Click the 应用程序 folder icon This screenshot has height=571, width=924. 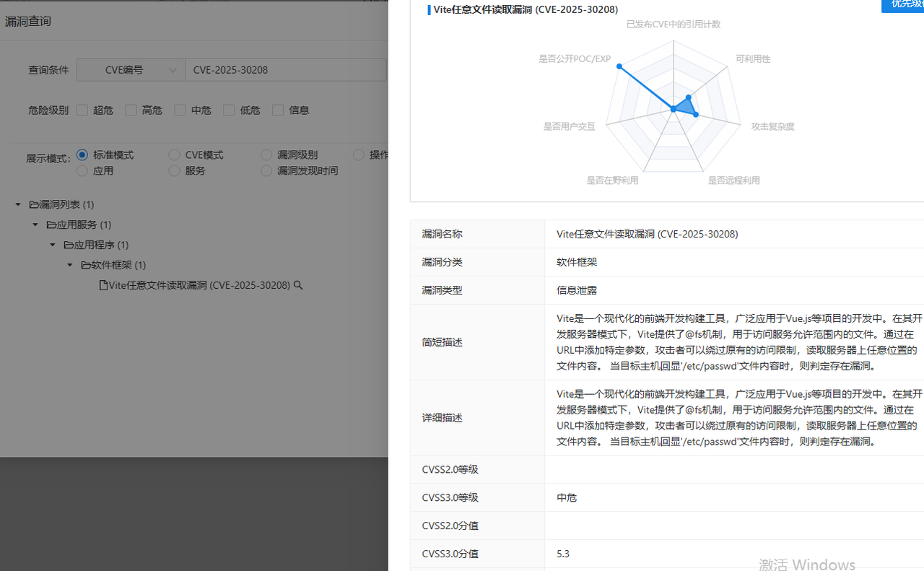69,245
